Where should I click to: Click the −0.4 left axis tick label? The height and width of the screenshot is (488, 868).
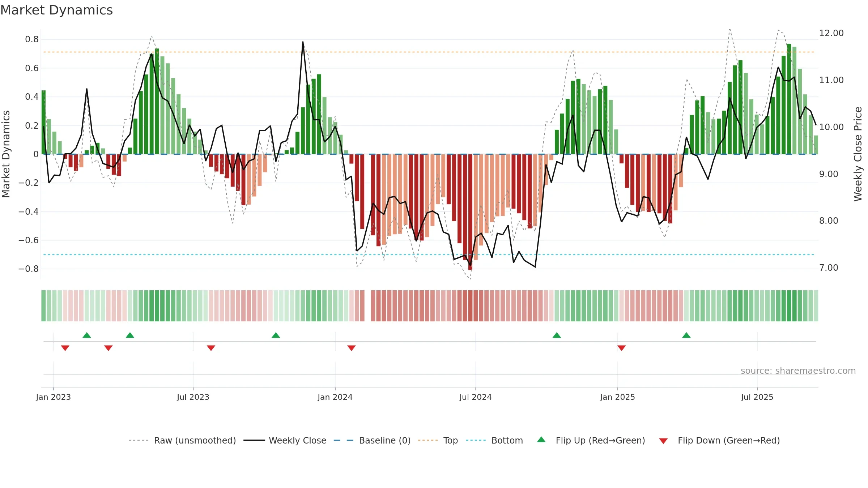click(29, 211)
